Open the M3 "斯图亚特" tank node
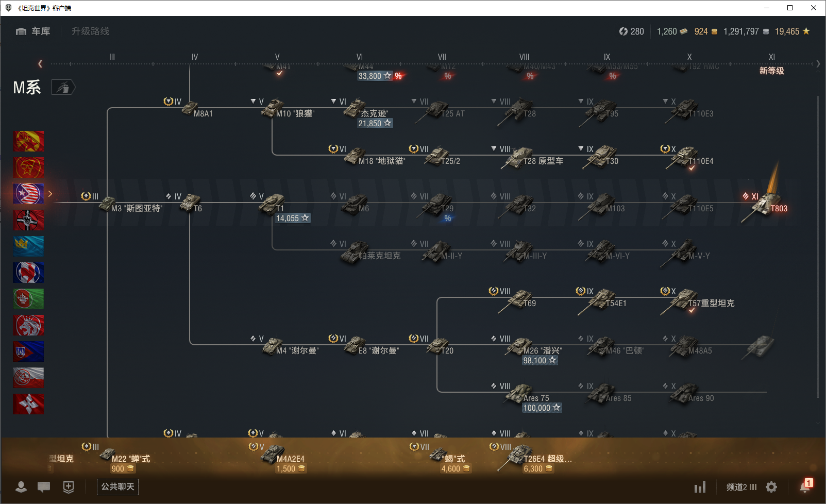Screen dimensions: 826x504 coord(124,203)
